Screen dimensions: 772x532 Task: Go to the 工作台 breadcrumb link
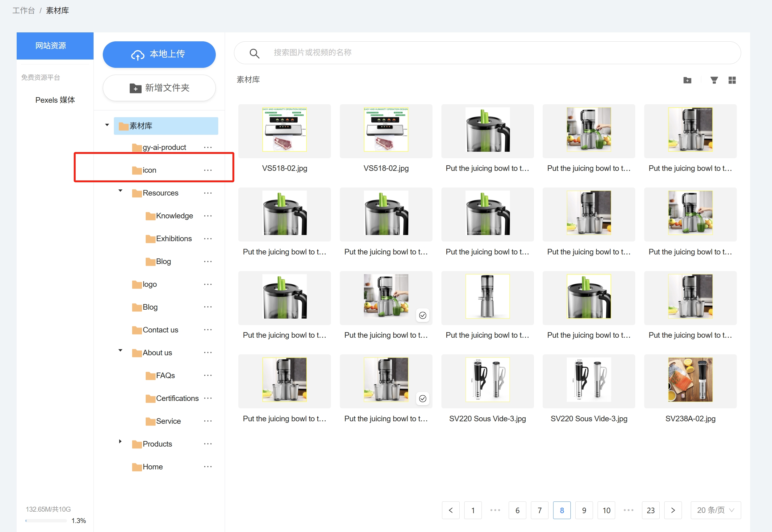click(23, 10)
